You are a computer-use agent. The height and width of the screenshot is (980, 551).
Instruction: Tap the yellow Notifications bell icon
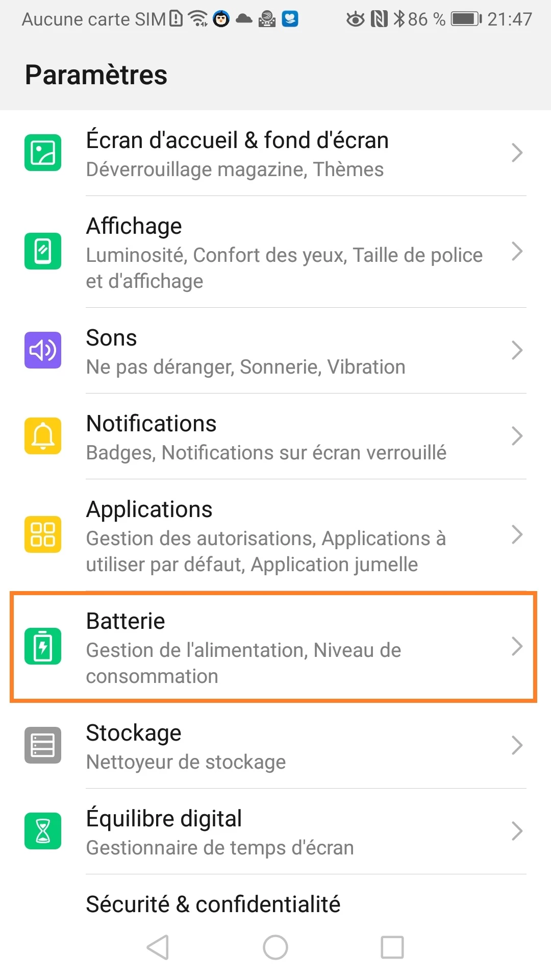click(43, 436)
